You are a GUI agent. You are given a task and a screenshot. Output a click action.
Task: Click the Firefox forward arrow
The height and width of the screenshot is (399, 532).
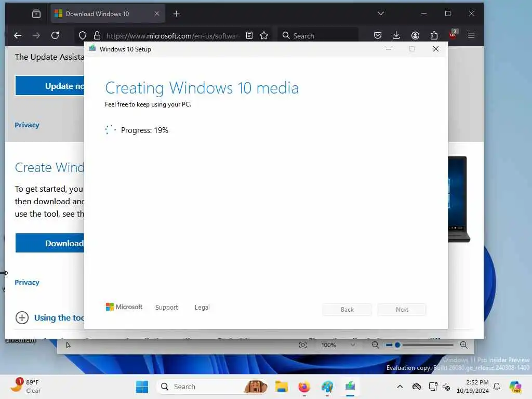(36, 35)
